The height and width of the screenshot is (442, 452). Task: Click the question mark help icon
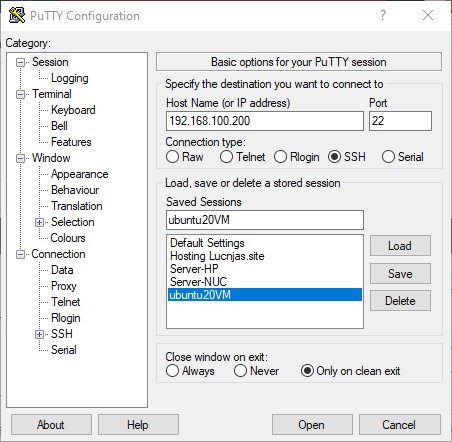(x=383, y=15)
